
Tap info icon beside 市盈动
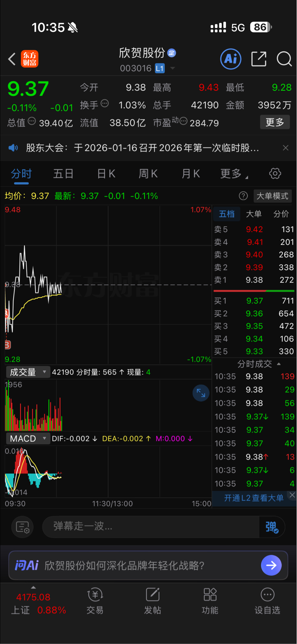tap(183, 121)
